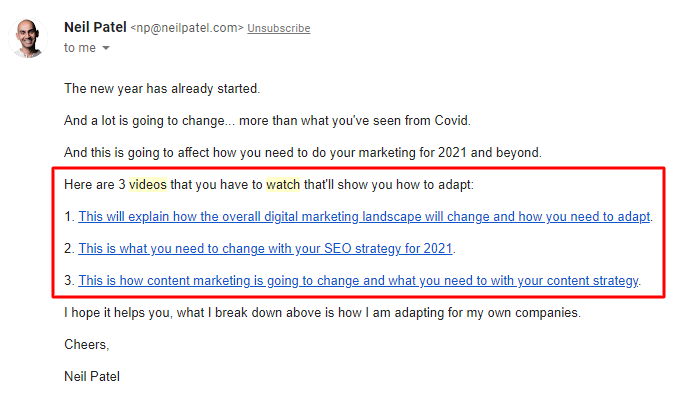Click the Neil Patel signature at the bottom

92,376
